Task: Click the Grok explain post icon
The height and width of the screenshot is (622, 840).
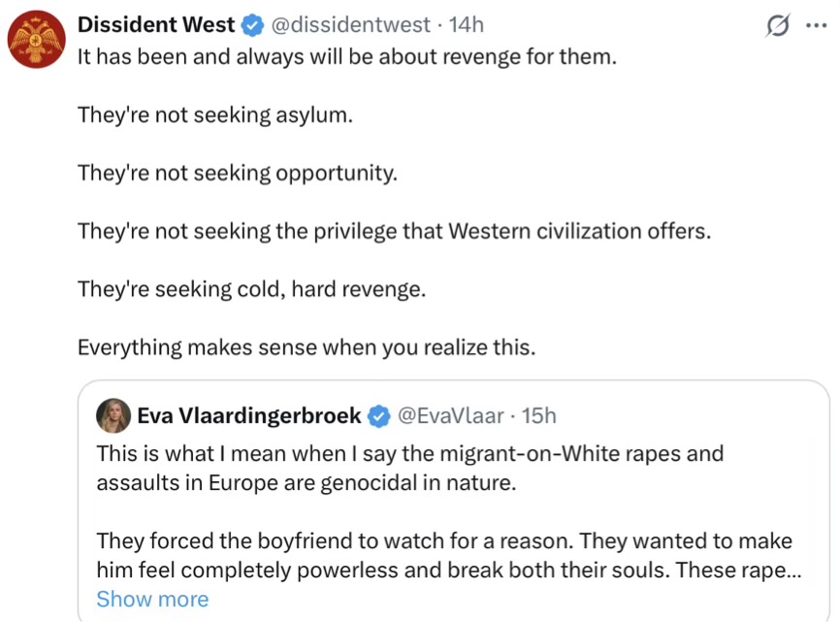Action: pyautogui.click(x=777, y=26)
